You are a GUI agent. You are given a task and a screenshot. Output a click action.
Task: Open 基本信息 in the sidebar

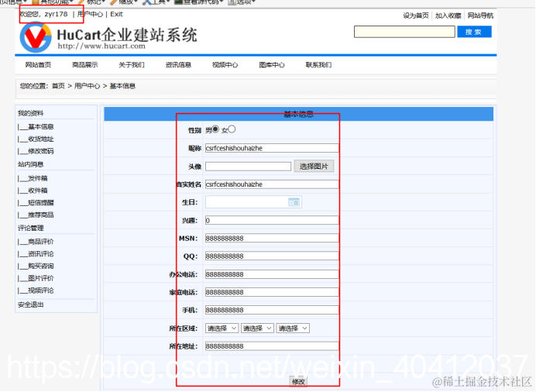click(41, 127)
